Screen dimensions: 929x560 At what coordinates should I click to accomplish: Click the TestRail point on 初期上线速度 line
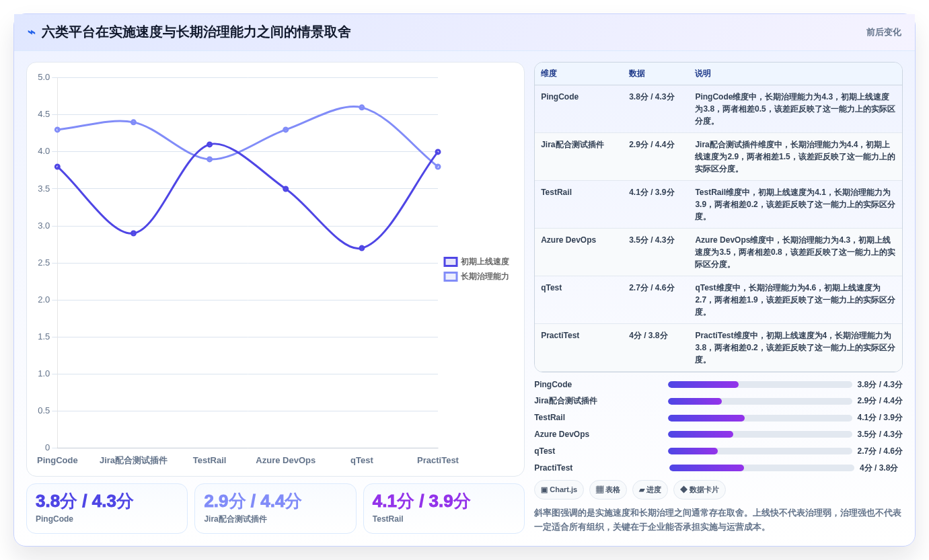coord(210,145)
